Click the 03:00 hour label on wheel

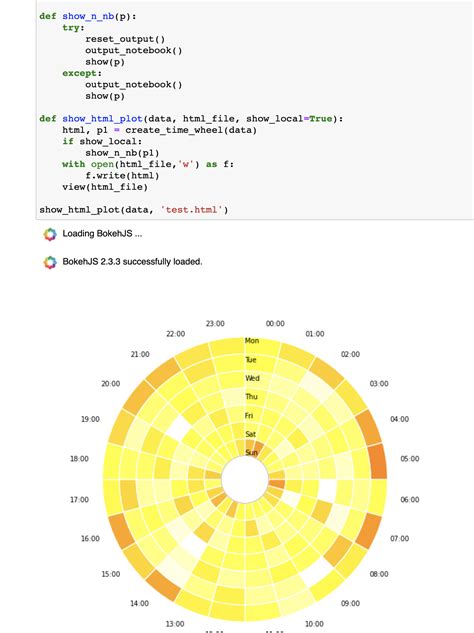click(379, 384)
